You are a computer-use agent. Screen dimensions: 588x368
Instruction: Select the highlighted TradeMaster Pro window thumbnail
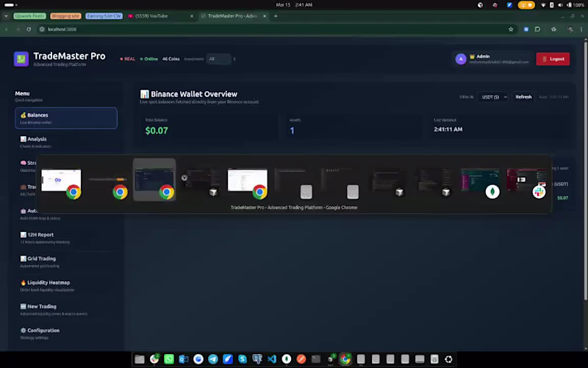154,180
